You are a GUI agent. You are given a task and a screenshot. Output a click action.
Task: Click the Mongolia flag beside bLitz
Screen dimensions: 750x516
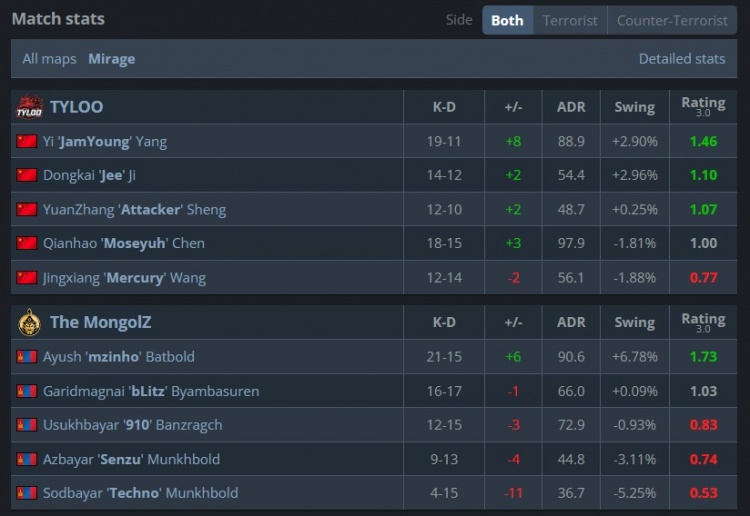[27, 391]
